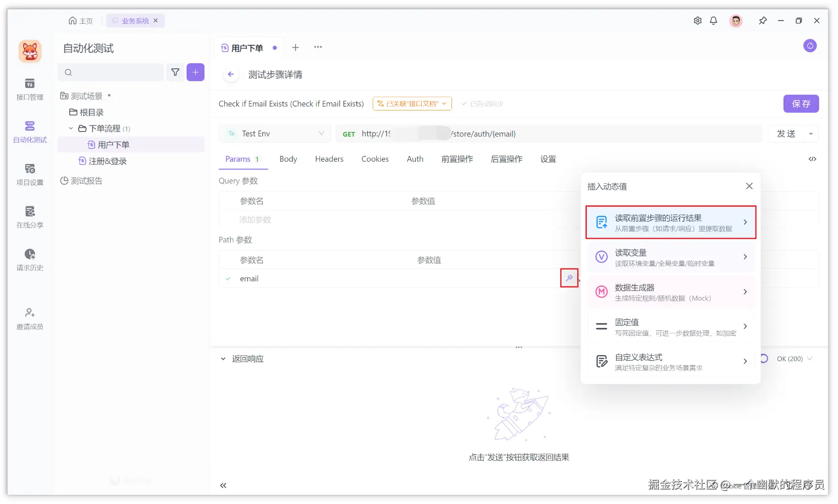Select 读取前置步骤的运行结果 in the popup
The height and width of the screenshot is (504, 838).
coord(670,222)
